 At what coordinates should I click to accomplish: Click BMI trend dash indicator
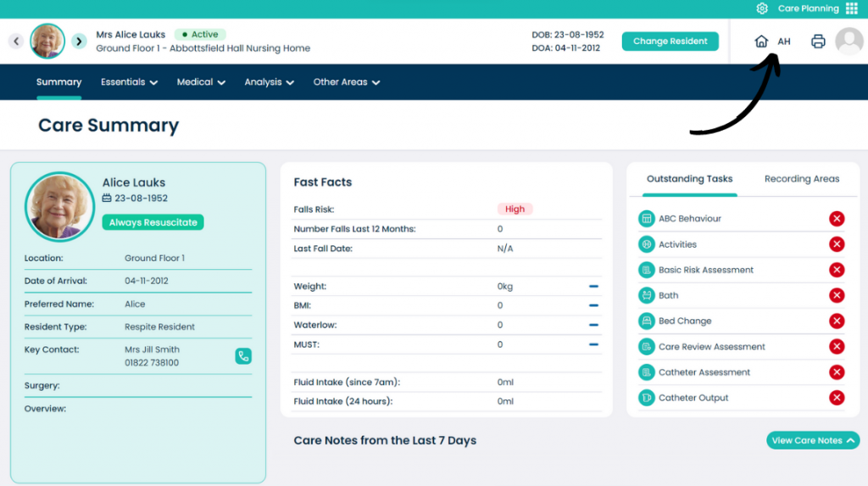click(x=593, y=305)
